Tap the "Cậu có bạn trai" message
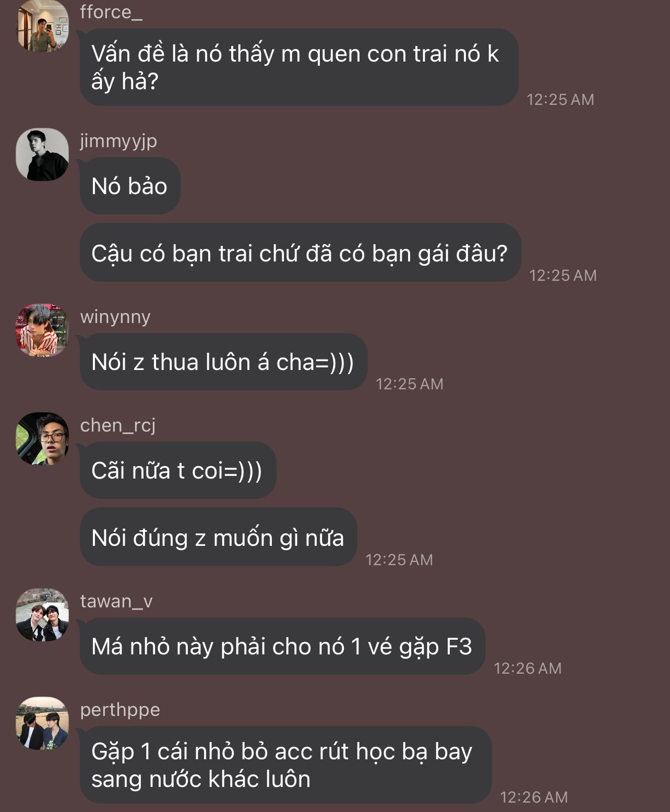670x812 pixels. click(x=300, y=253)
